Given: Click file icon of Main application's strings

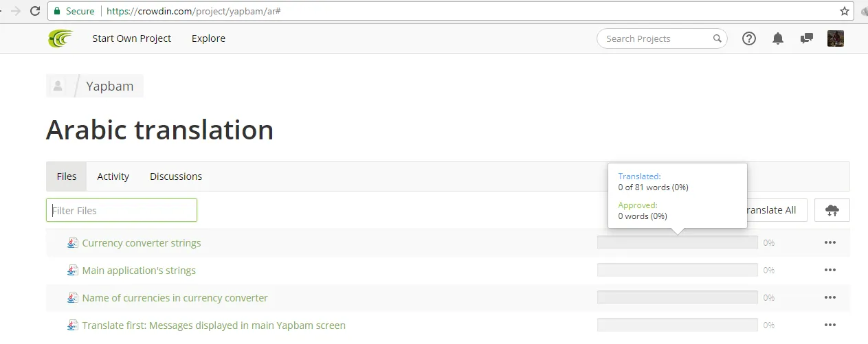Looking at the screenshot, I should pos(72,270).
